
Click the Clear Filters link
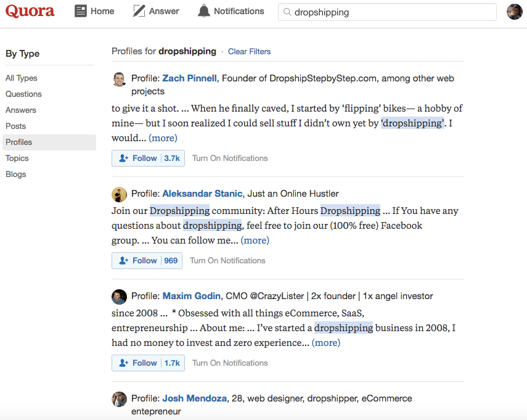[x=249, y=51]
